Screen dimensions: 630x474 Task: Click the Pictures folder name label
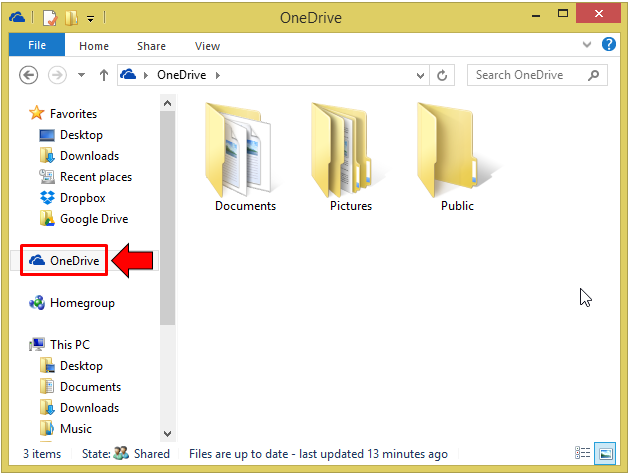(351, 206)
